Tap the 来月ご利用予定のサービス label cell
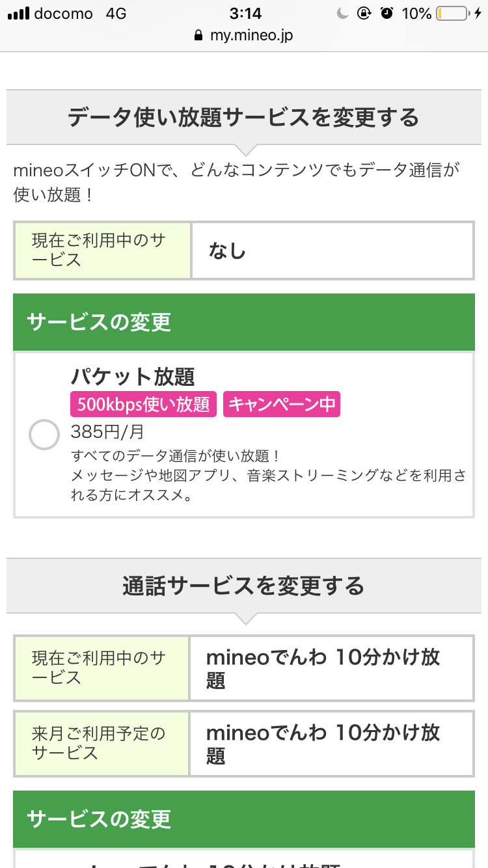The height and width of the screenshot is (868, 488). [x=102, y=744]
